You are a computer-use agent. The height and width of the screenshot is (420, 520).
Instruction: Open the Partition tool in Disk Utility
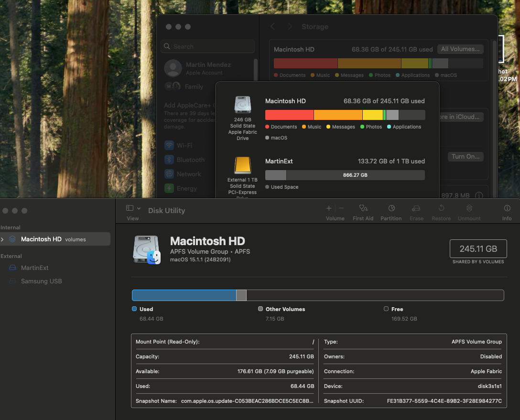[391, 208]
